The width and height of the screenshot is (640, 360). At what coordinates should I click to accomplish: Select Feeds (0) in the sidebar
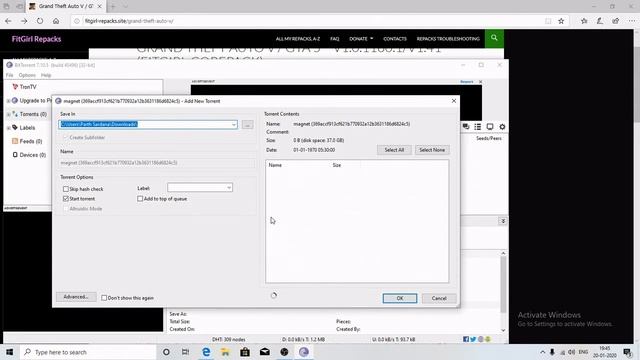click(x=31, y=141)
